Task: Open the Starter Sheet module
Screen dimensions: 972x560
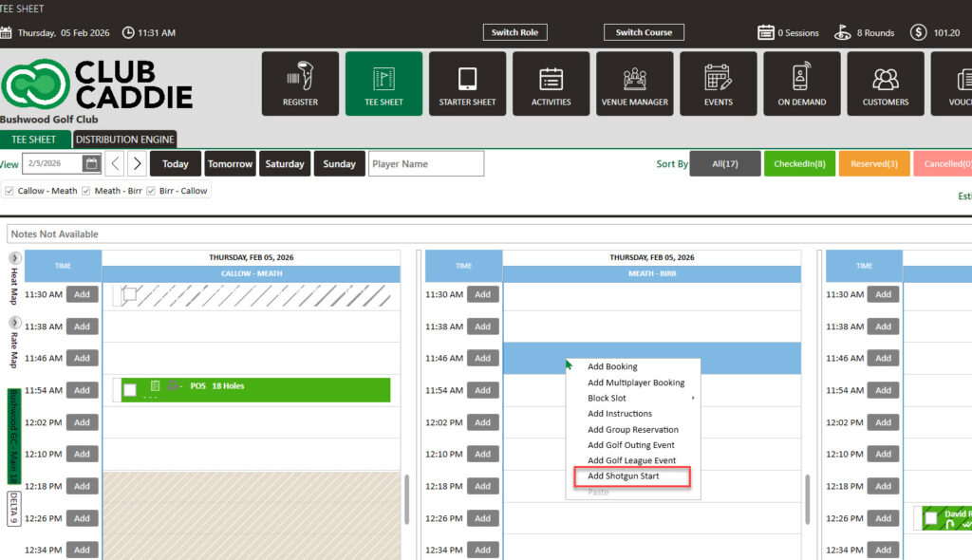Action: click(467, 84)
